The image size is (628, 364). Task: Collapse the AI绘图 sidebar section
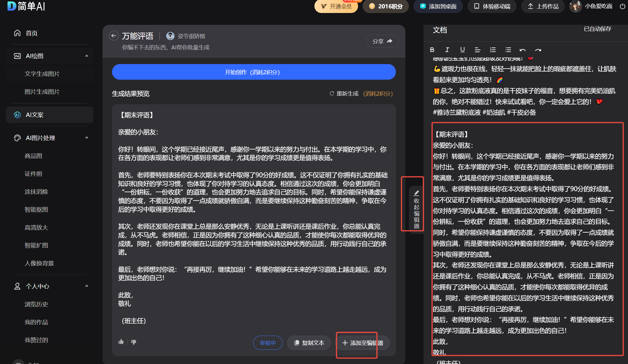click(86, 56)
